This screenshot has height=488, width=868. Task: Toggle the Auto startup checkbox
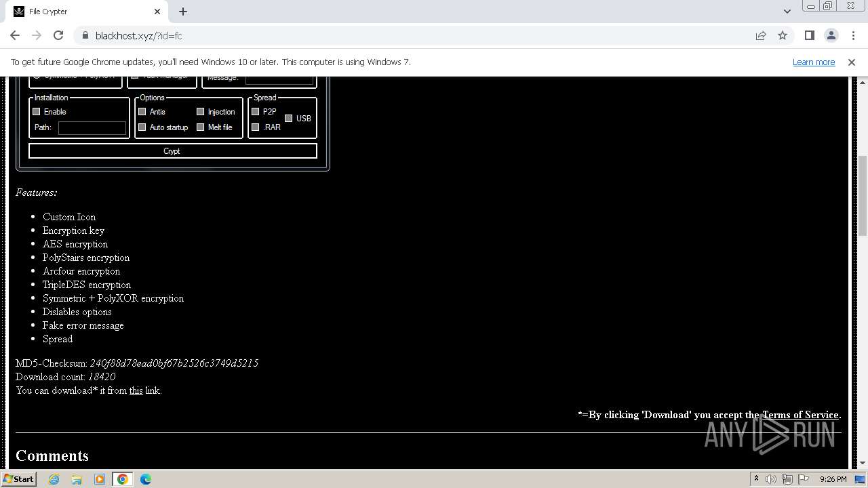[142, 127]
